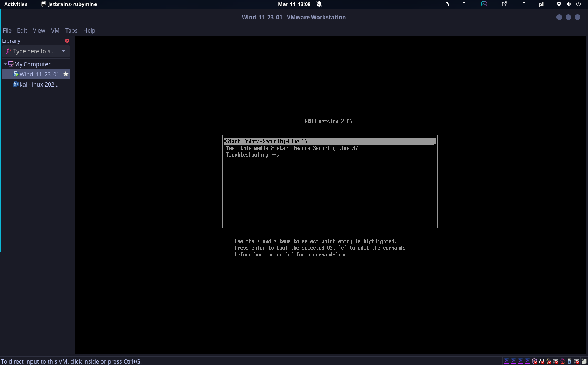Click the pink USB device status icon
588x365 pixels.
pyautogui.click(x=562, y=361)
